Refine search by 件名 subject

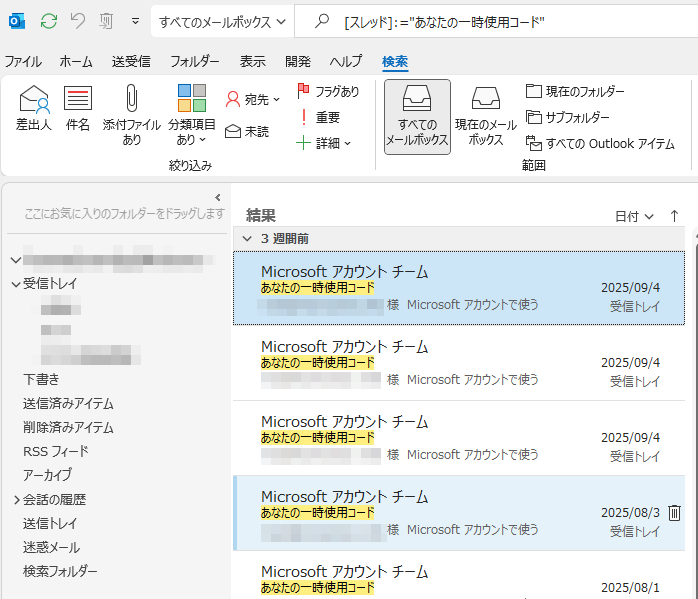tap(77, 108)
